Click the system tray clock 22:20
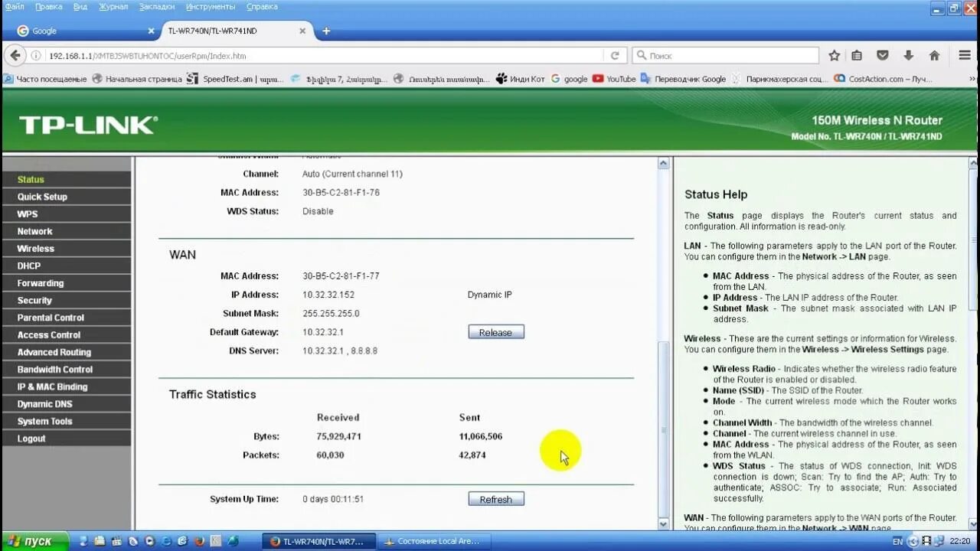980x551 pixels. coord(960,541)
